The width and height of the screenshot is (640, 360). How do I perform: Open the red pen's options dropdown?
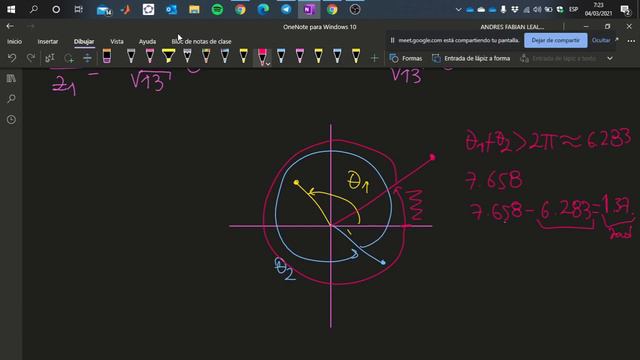click(268, 64)
